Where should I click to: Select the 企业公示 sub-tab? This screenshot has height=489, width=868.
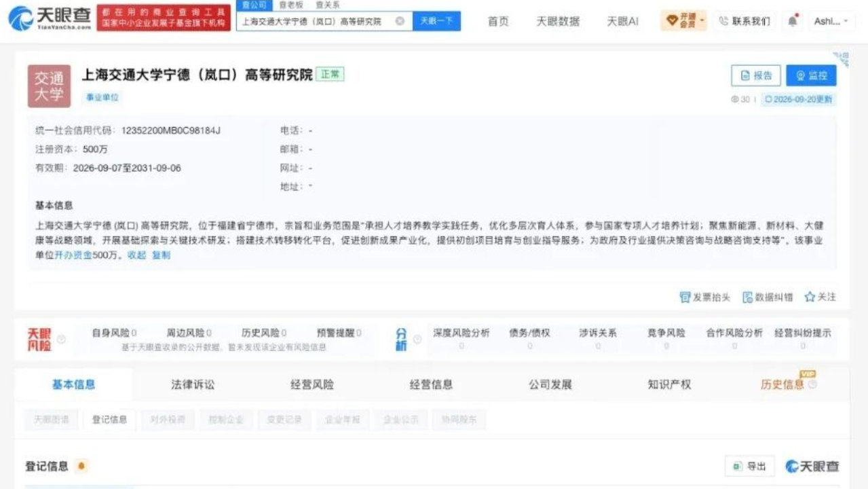401,420
